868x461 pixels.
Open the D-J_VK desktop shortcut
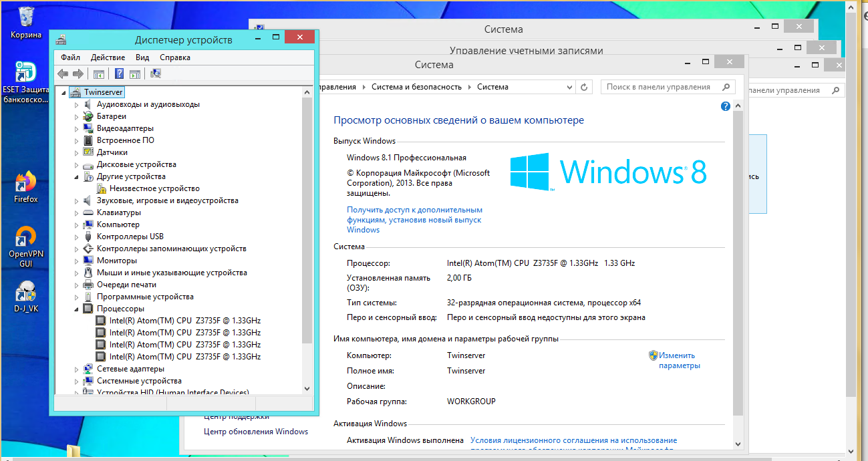coord(26,297)
